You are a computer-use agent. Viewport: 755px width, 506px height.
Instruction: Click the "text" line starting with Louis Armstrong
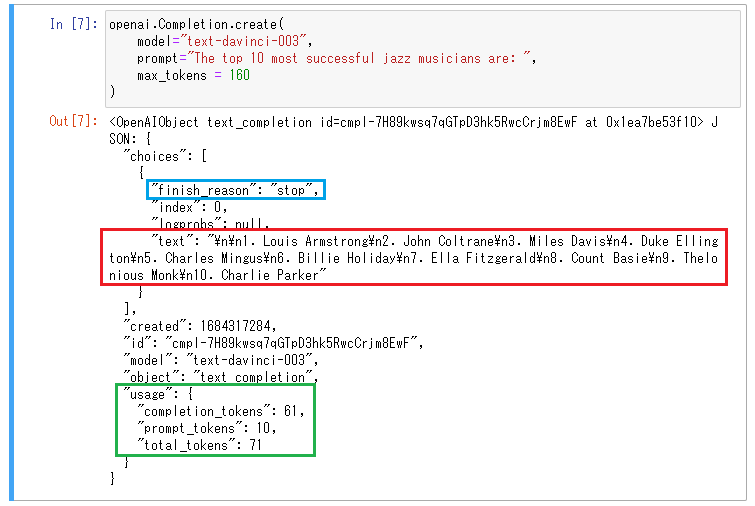(x=435, y=241)
